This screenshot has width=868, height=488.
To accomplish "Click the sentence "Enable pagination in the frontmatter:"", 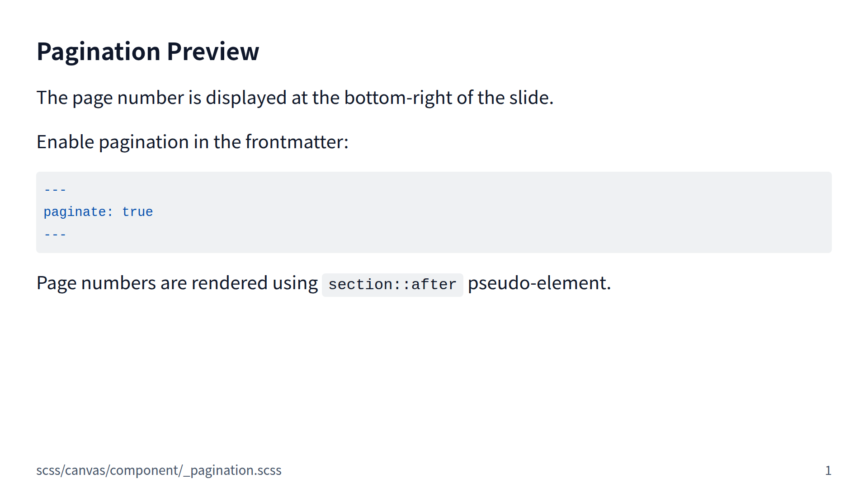I will click(193, 142).
